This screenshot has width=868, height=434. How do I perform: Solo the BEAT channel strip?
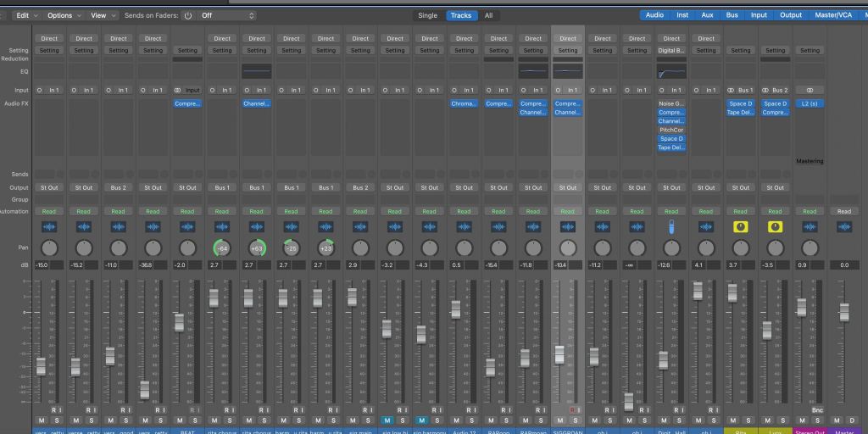tap(195, 420)
